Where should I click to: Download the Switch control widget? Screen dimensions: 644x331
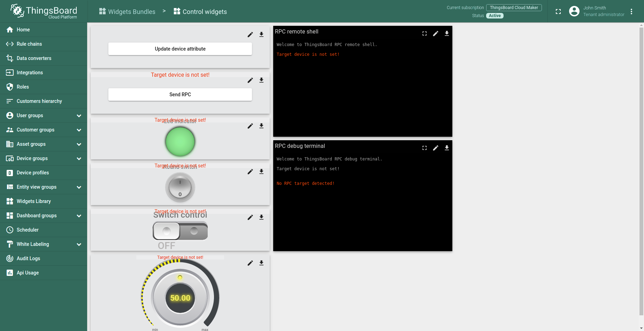[x=261, y=217]
